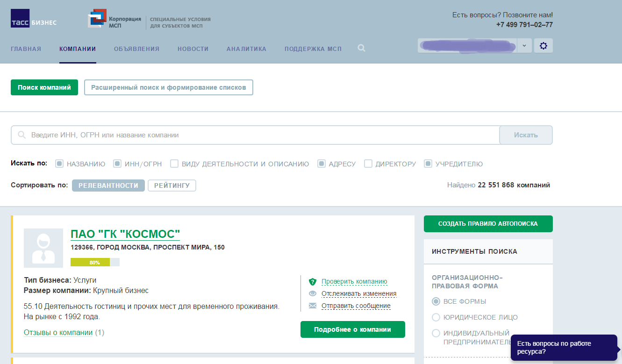Viewport: 622px width, 364px height.
Task: Open Расширенный поиск и формирование списков
Action: [x=169, y=87]
